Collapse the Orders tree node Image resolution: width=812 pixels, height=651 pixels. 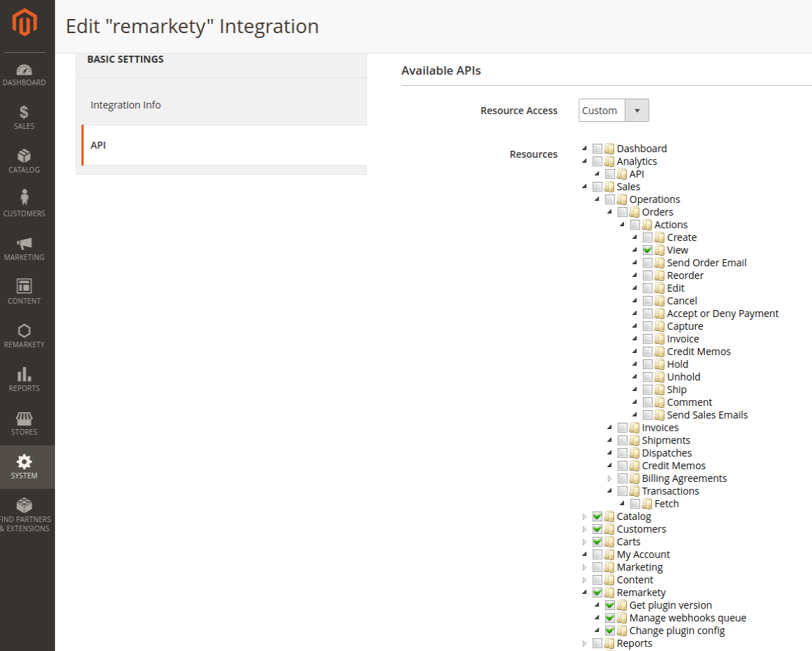[609, 212]
